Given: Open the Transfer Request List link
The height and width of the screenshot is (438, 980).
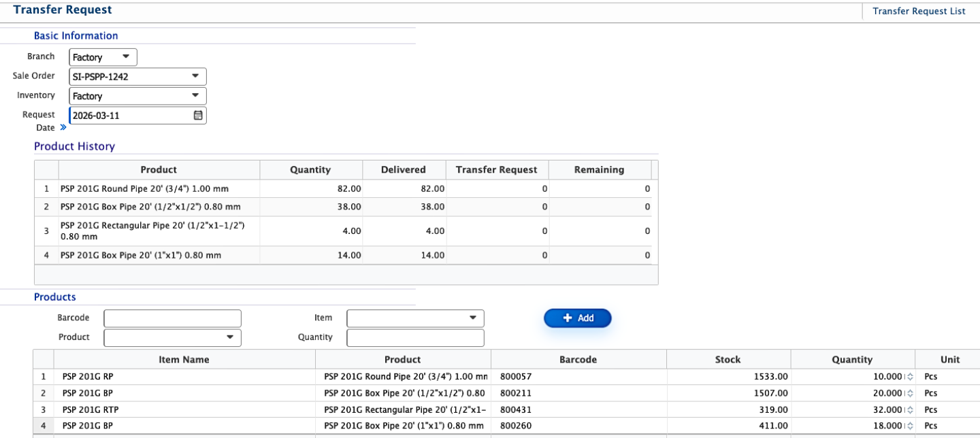Looking at the screenshot, I should [x=919, y=12].
